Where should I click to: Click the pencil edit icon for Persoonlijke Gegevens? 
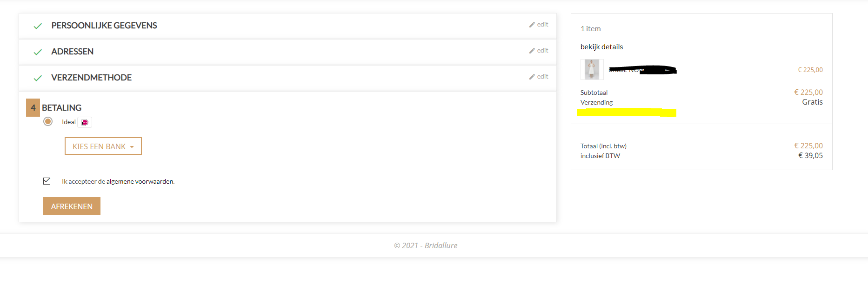click(x=532, y=25)
